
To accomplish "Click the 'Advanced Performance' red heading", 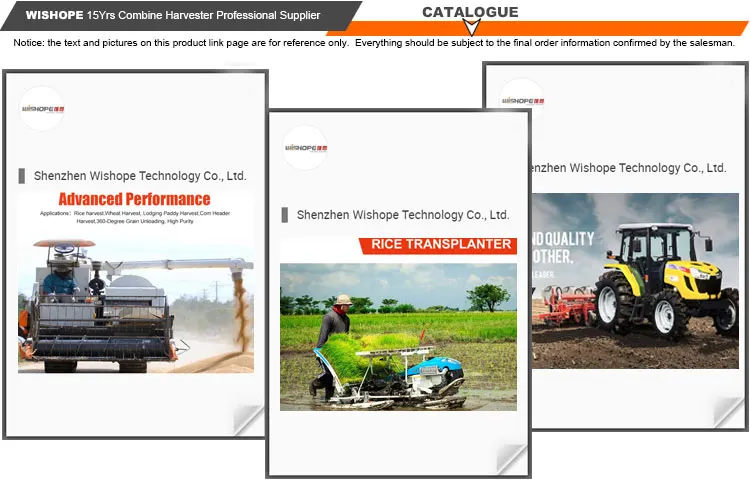I will (x=134, y=199).
